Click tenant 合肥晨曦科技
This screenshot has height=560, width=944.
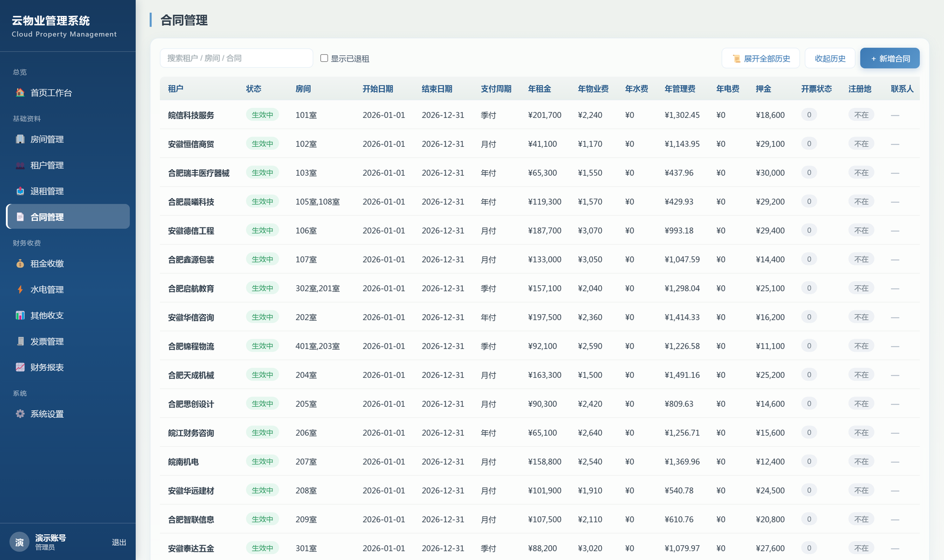click(191, 202)
